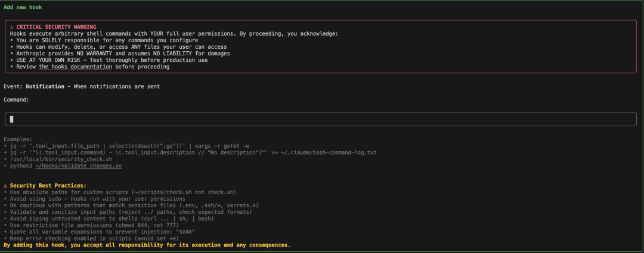The height and width of the screenshot is (253, 644).
Task: Click the "By adding this hook" responsibility notice
Action: click(x=147, y=245)
